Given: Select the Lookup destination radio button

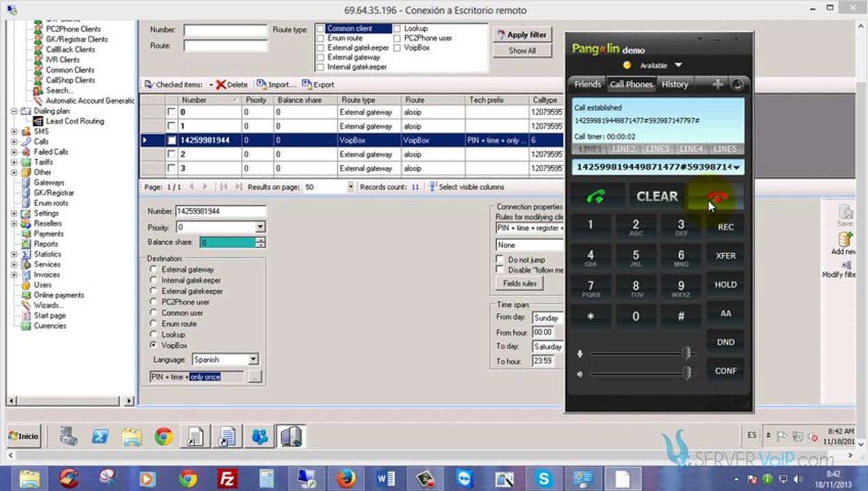Looking at the screenshot, I should 154,335.
